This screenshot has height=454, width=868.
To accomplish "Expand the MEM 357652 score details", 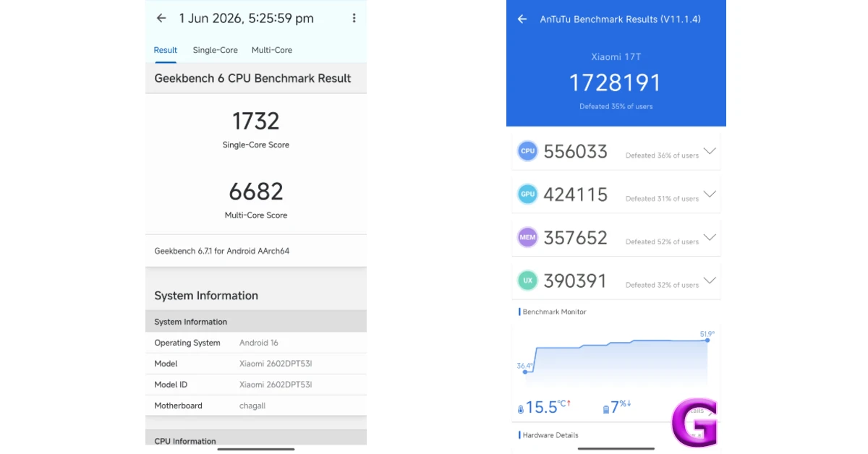I will coord(710,237).
